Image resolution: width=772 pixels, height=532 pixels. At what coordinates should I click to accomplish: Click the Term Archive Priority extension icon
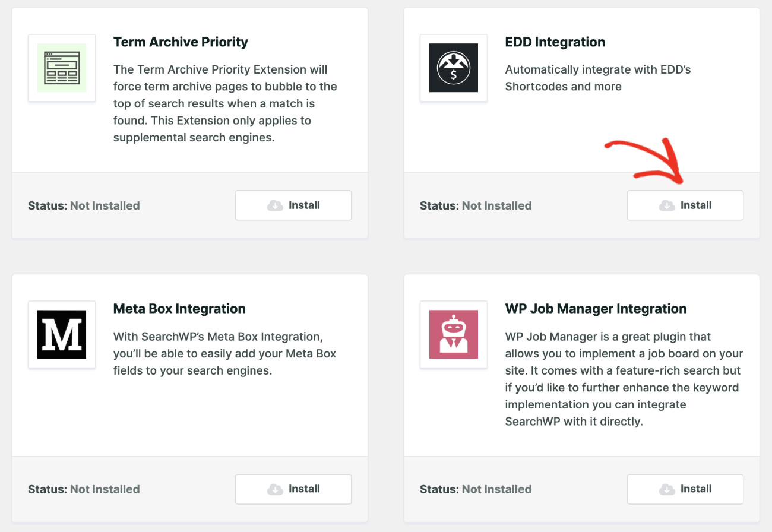[x=62, y=68]
